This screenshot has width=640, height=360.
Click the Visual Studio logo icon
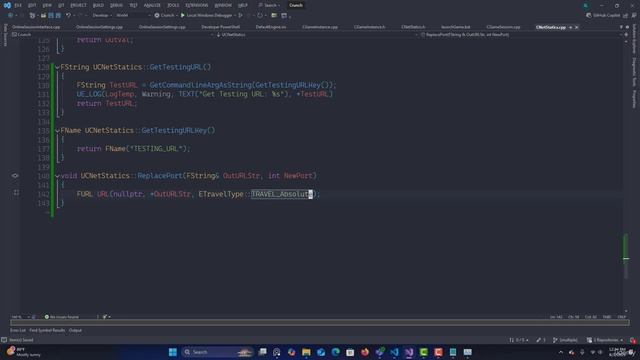7,5
